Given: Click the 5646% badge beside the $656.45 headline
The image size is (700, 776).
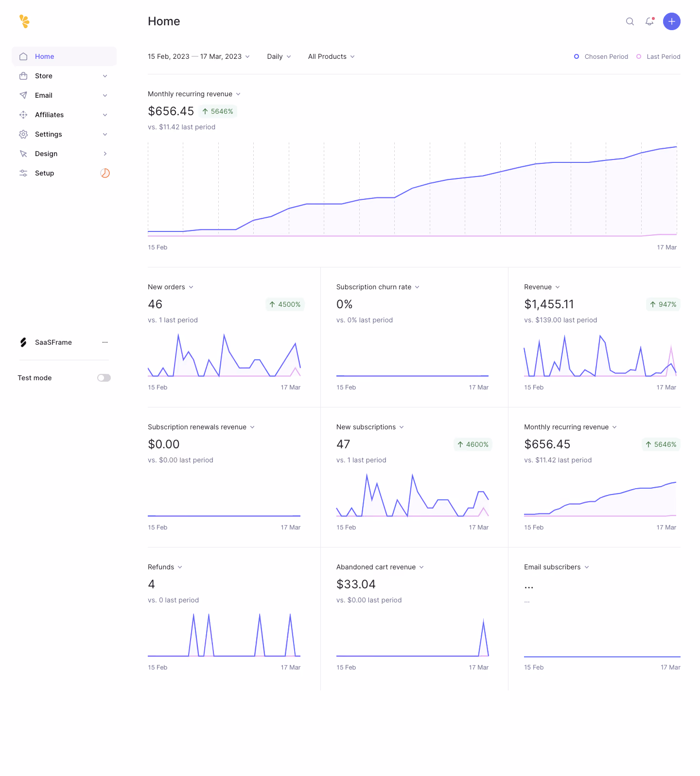Looking at the screenshot, I should tap(218, 111).
